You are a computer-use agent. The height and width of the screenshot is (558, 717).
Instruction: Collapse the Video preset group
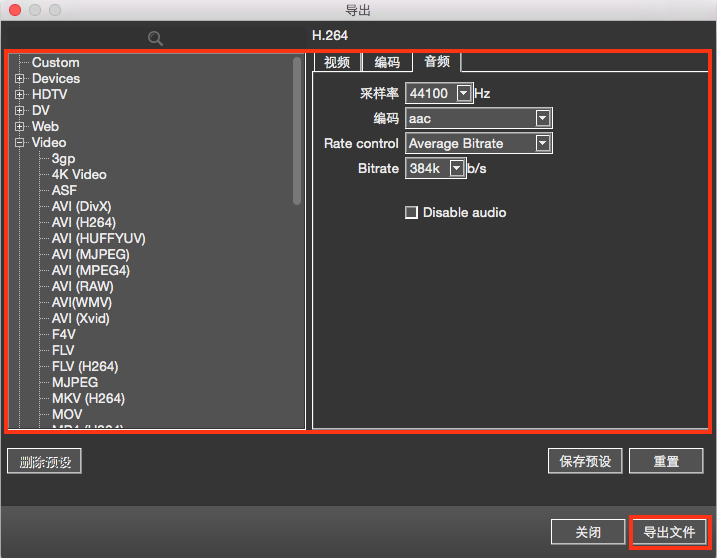tap(19, 143)
